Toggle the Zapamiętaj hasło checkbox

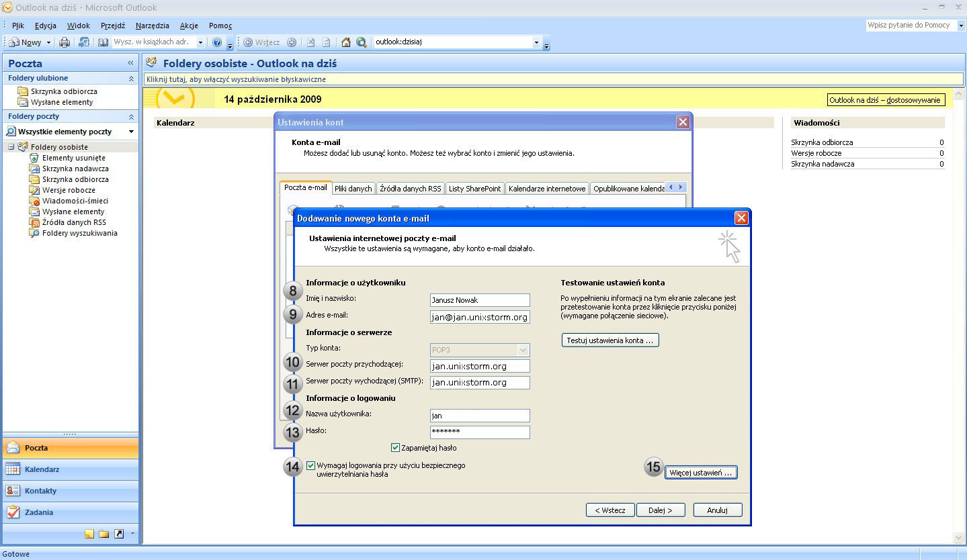(x=395, y=448)
